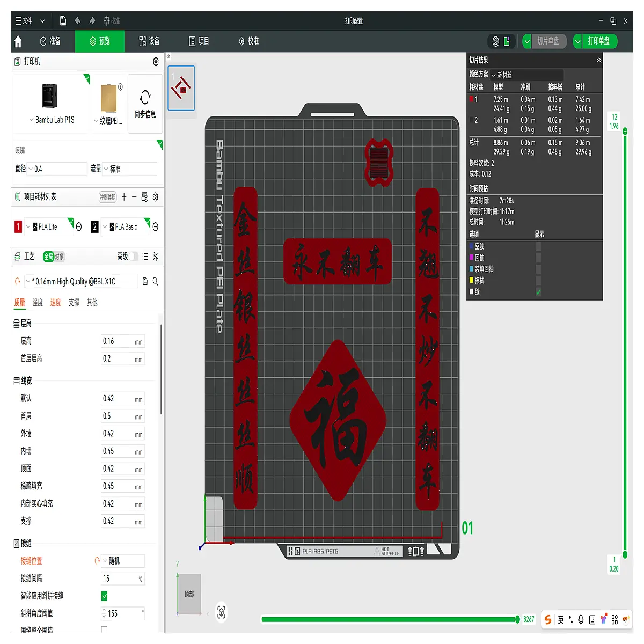Open the 接缝位置 随机 dropdown
The height and width of the screenshot is (644, 644).
123,561
